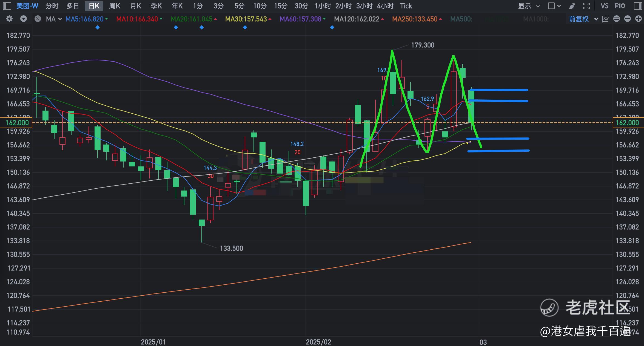The width and height of the screenshot is (644, 346).
Task: Click the 2025/01 date axis label
Action: (153, 342)
